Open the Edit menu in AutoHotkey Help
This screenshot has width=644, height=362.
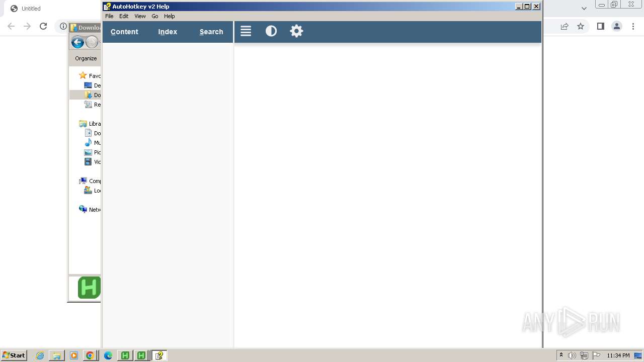[x=124, y=16]
